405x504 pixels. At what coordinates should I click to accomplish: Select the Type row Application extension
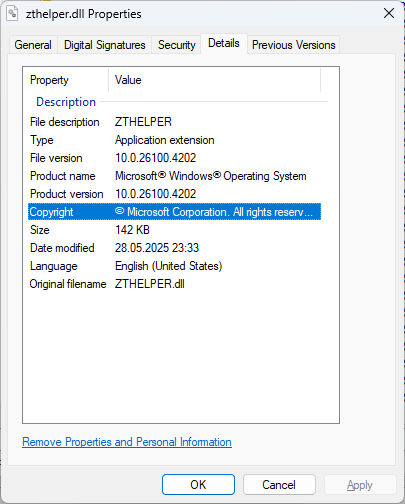click(x=174, y=140)
